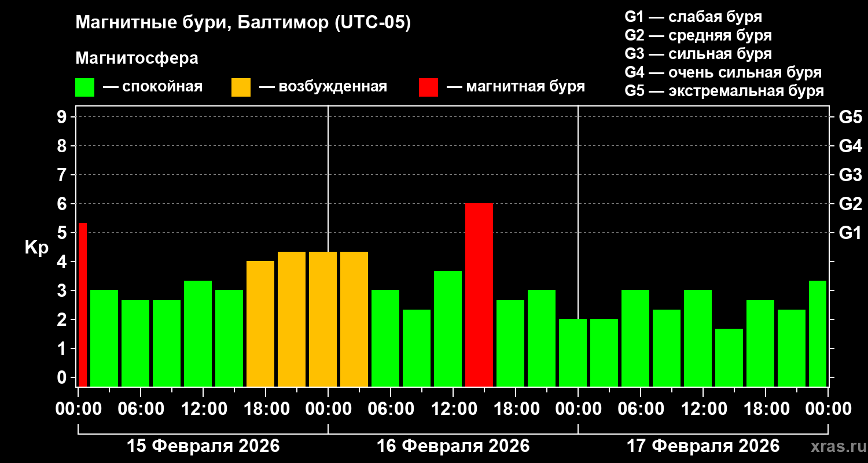Click the orange 'возбужденная' legend swatch

[x=241, y=87]
